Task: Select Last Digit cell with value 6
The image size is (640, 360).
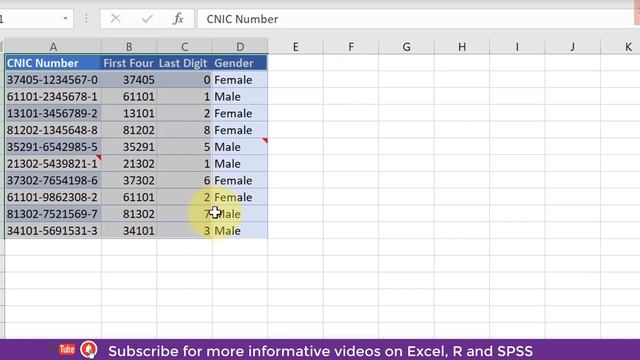Action: tap(184, 180)
